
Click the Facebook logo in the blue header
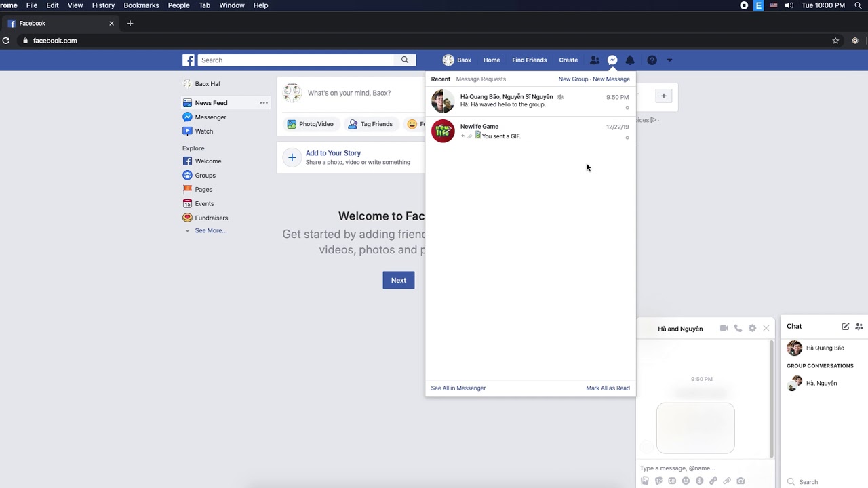point(189,60)
